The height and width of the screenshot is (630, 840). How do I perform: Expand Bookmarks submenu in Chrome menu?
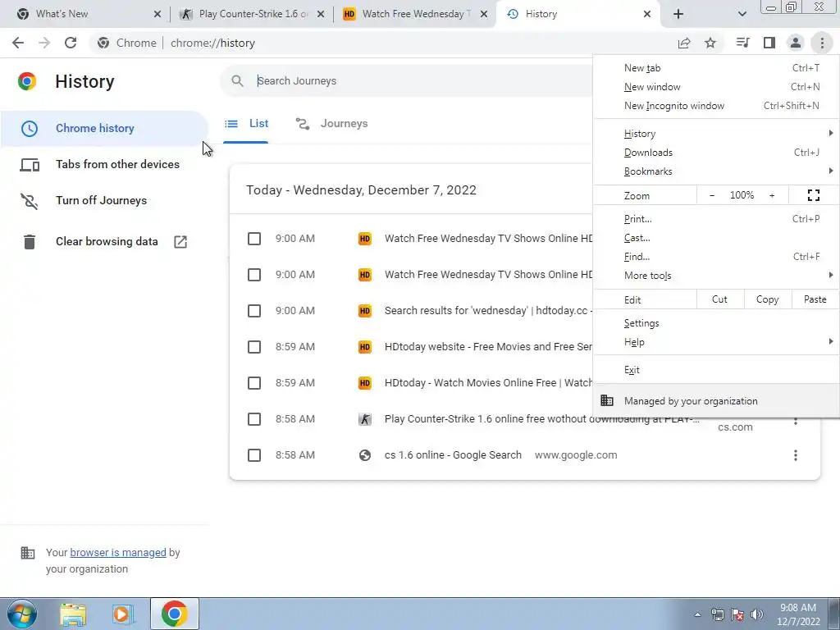tap(716, 171)
